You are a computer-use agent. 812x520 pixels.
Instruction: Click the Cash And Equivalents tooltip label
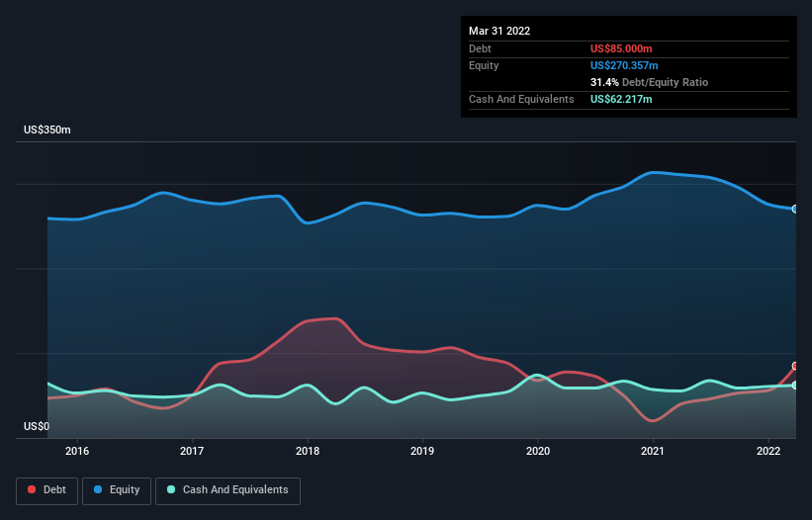(521, 99)
